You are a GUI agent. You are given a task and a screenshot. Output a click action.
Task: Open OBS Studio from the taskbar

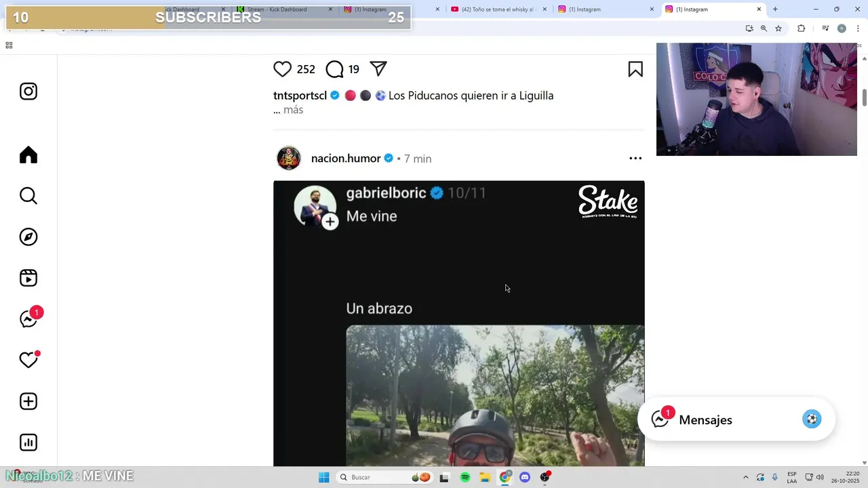(x=545, y=477)
